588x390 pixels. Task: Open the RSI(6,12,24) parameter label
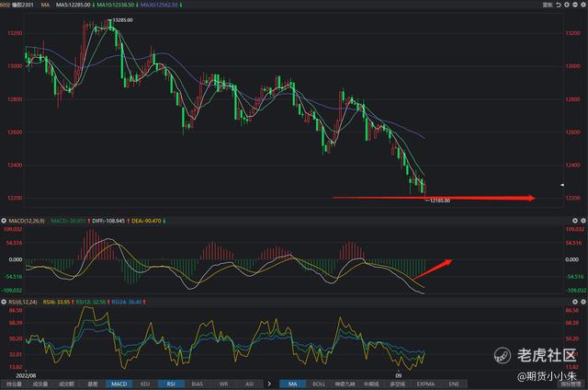23,302
